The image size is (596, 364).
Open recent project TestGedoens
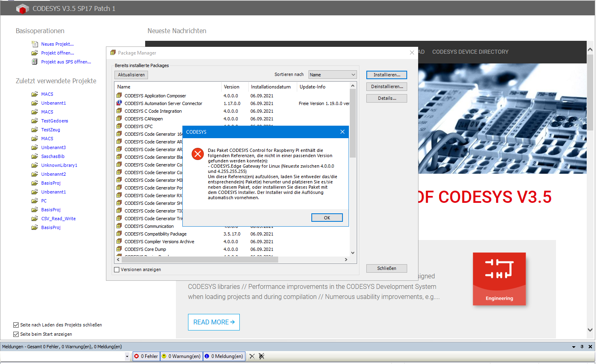[x=55, y=121]
